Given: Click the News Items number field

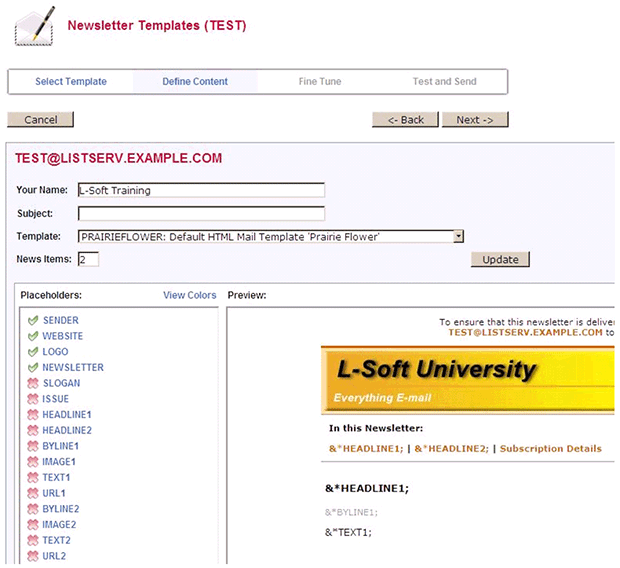Looking at the screenshot, I should (x=88, y=259).
